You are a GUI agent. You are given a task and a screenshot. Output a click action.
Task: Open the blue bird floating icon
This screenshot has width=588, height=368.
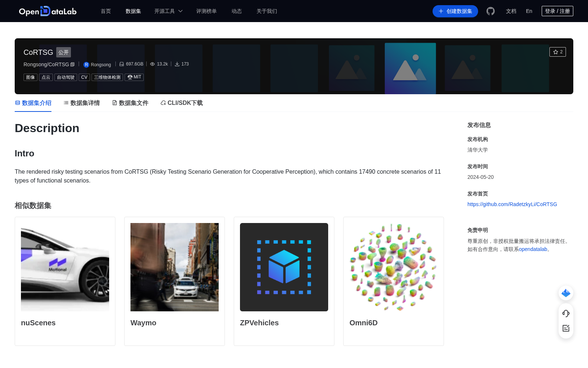pos(566,293)
